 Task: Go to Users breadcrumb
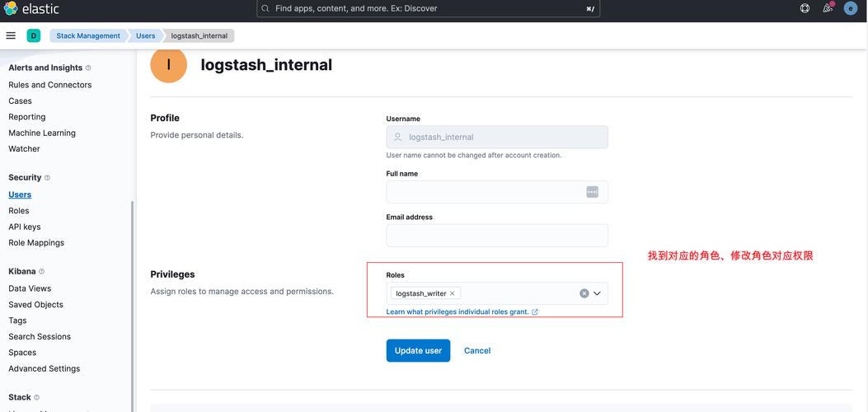[146, 35]
